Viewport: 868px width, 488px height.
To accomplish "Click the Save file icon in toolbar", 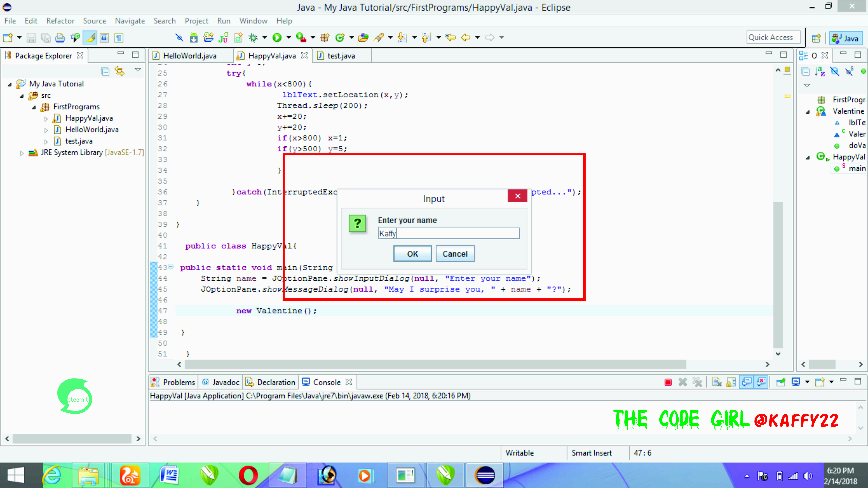I will click(x=31, y=38).
